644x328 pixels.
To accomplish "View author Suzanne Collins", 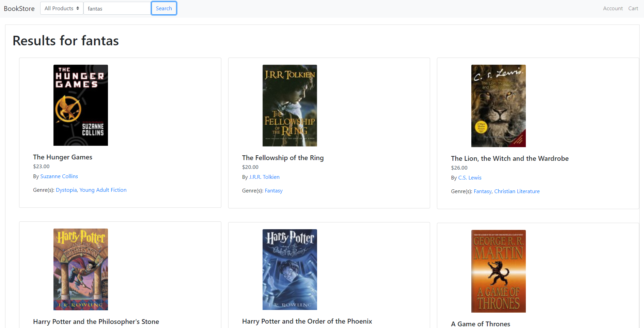I will click(59, 176).
